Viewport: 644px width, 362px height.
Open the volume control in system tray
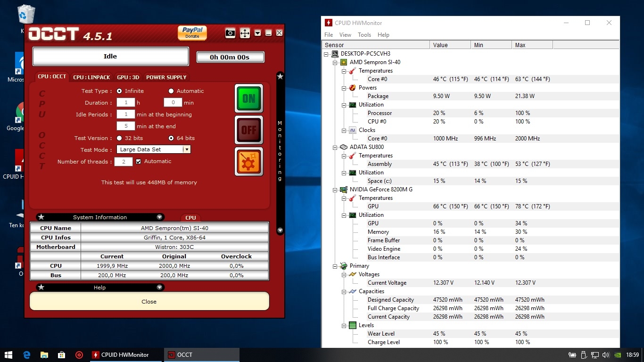click(x=606, y=355)
